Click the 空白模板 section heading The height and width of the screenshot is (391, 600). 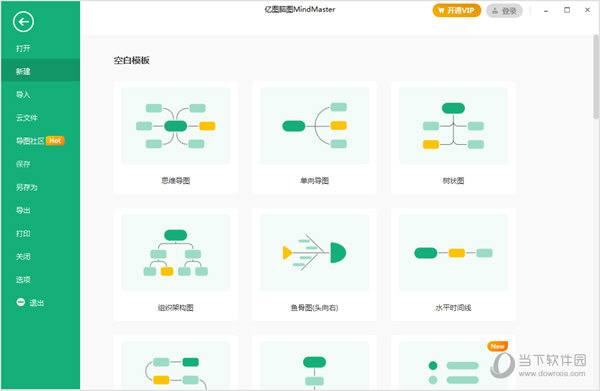[132, 60]
